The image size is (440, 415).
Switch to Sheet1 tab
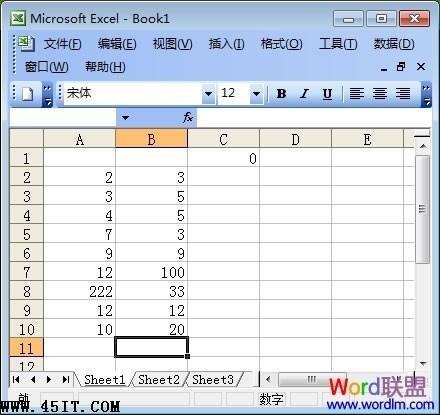pos(104,380)
